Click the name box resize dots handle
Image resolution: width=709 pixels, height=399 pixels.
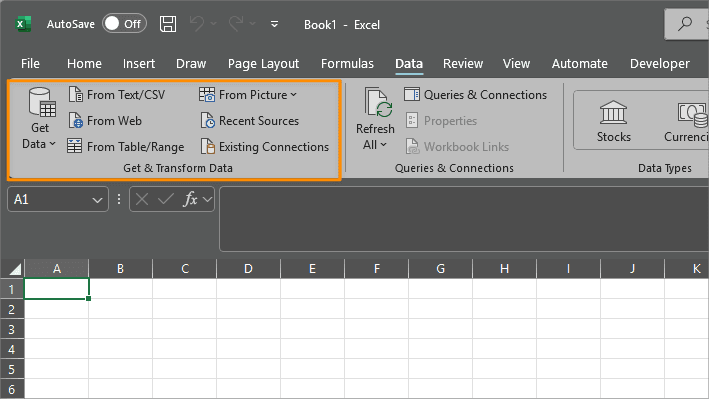click(119, 199)
